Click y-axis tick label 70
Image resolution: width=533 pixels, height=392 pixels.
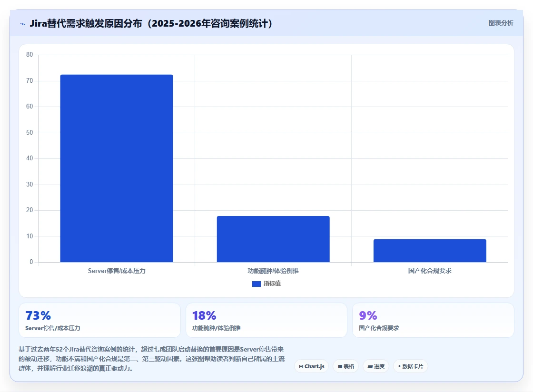click(x=30, y=80)
